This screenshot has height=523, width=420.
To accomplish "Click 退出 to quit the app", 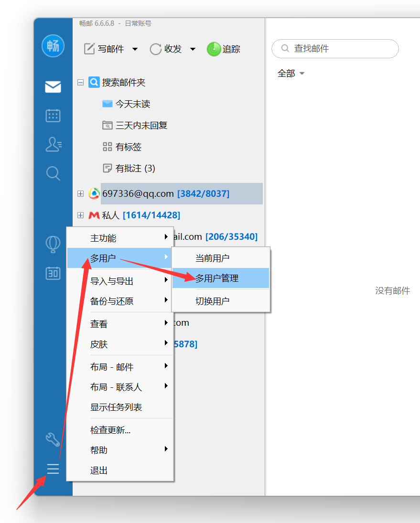I will (120, 470).
